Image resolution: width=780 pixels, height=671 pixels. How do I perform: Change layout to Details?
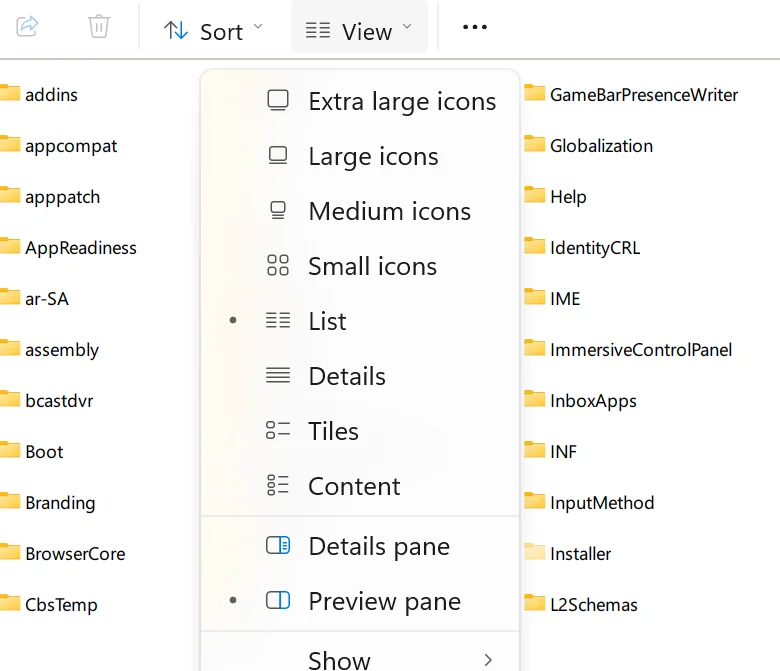pos(360,376)
